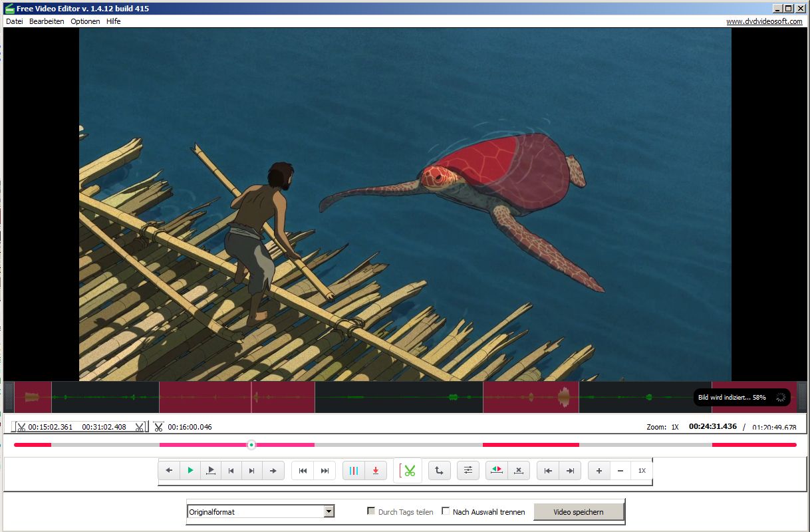Viewport: 810px width, 532px height.
Task: Toggle the Durch Tags teilen checkbox
Action: coord(371,511)
